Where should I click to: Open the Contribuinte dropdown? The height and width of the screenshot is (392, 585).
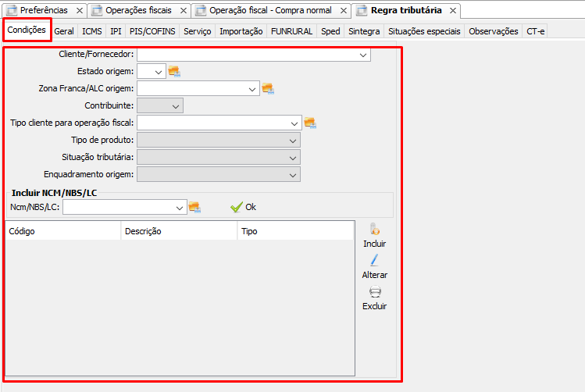[176, 105]
